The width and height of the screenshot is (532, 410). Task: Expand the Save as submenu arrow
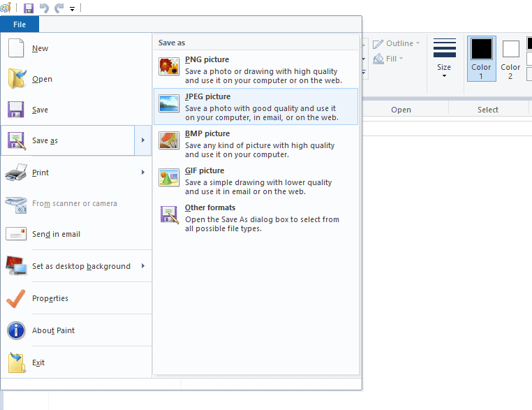[x=143, y=140]
